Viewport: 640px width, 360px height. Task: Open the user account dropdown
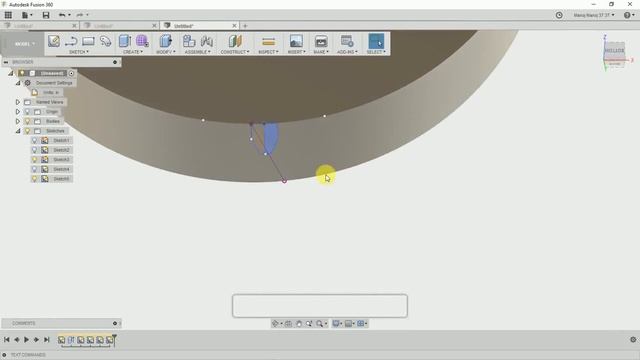point(593,15)
